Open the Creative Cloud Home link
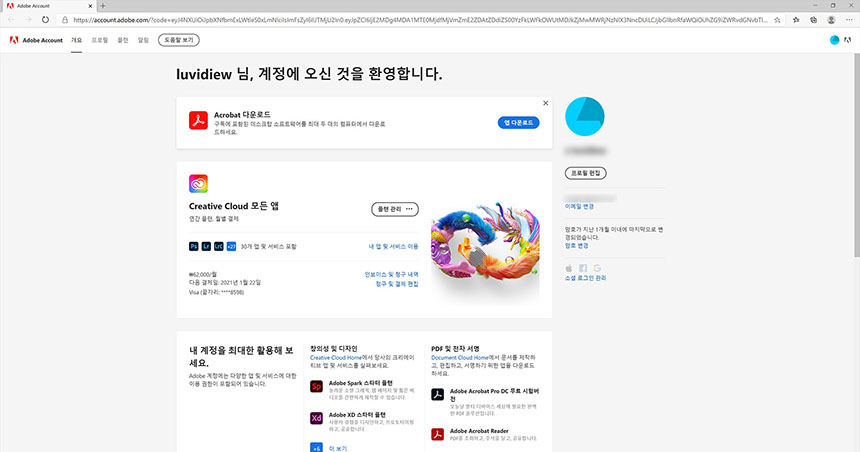Viewport: 860px width, 452px height. [x=336, y=358]
